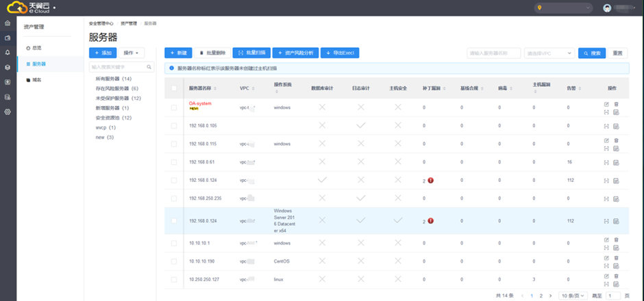
Task: Click the edit icon for OA-system row
Action: tap(606, 104)
